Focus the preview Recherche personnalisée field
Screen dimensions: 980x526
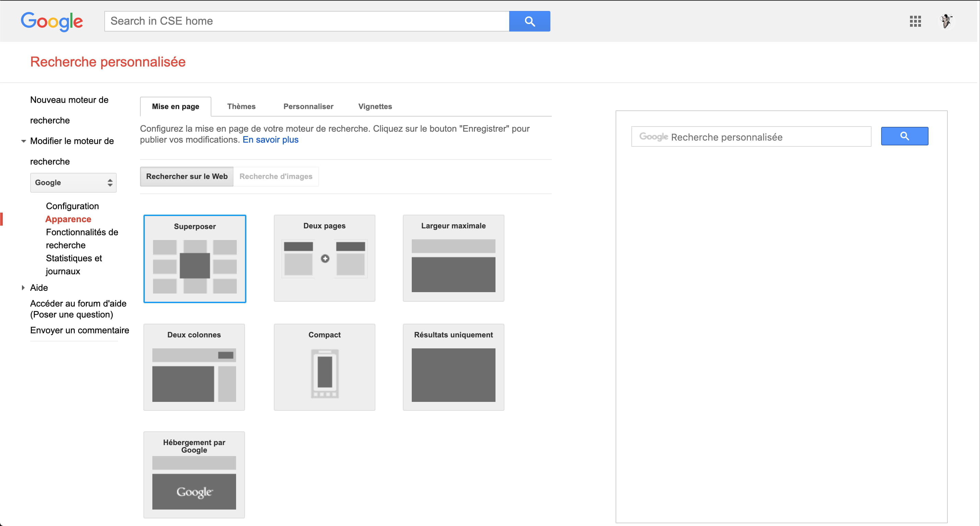pyautogui.click(x=751, y=136)
